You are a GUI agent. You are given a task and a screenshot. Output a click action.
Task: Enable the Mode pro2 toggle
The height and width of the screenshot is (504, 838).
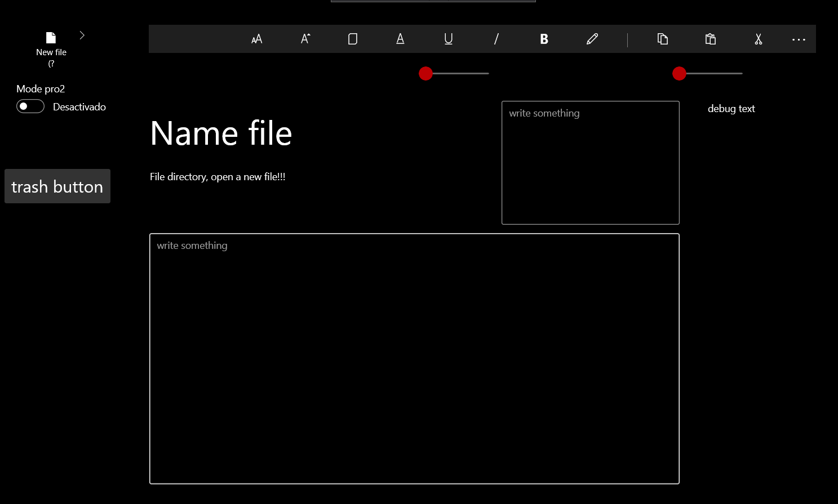click(x=30, y=106)
